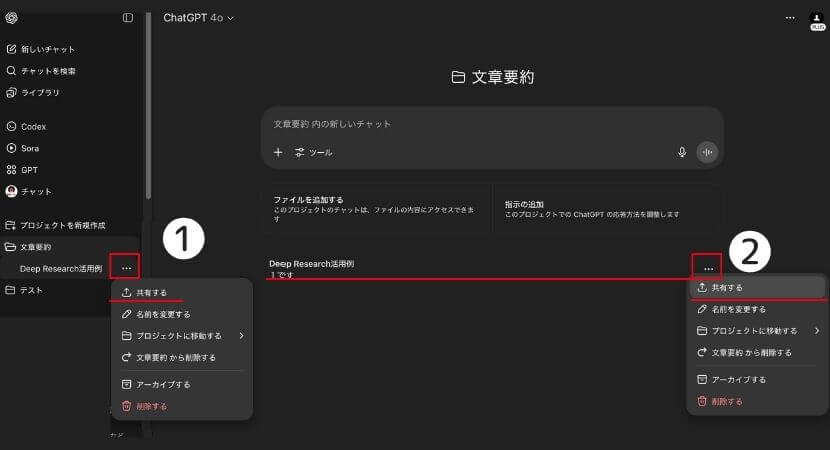The width and height of the screenshot is (830, 450).
Task: Click the 文章要約 project title heading
Action: coord(492,77)
